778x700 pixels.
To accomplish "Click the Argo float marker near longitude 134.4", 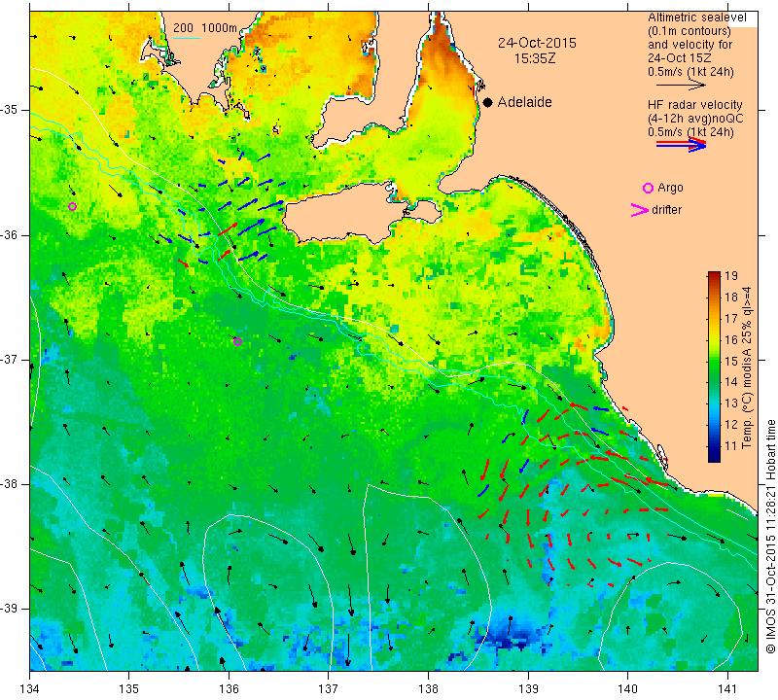I will [x=72, y=206].
